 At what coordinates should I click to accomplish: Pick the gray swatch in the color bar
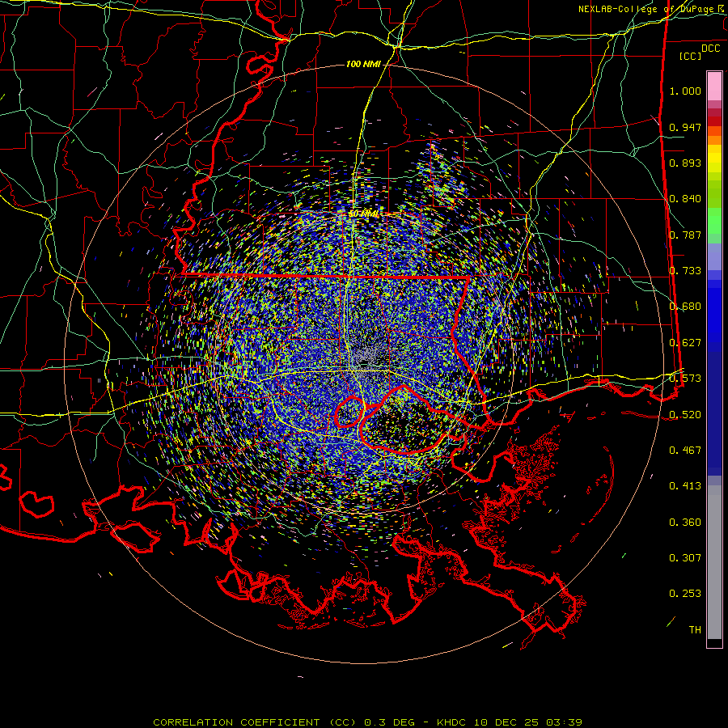point(714,562)
